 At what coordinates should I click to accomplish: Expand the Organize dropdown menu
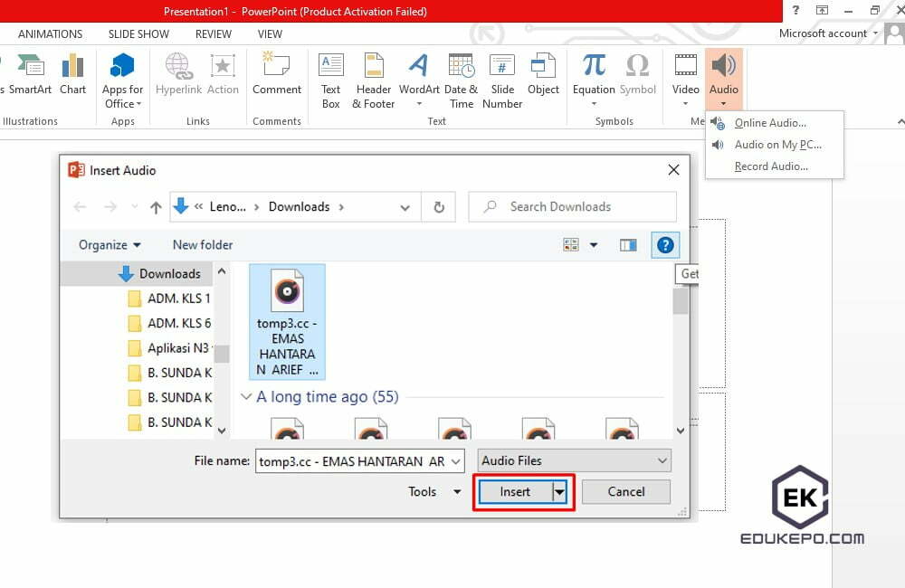[107, 244]
